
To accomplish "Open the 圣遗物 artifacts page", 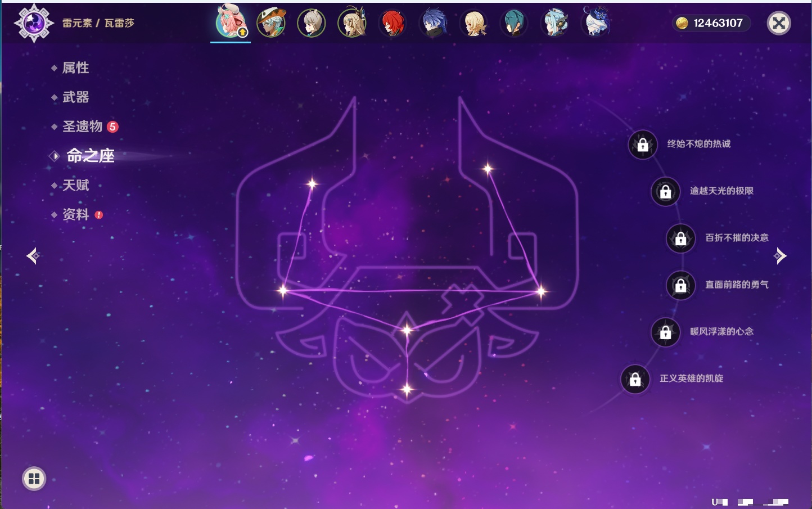I will tap(82, 127).
